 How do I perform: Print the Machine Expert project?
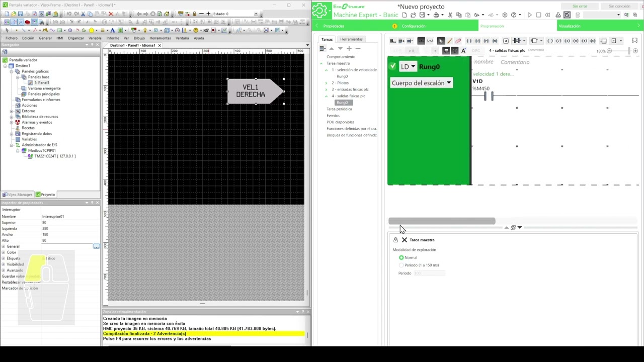[x=436, y=15]
